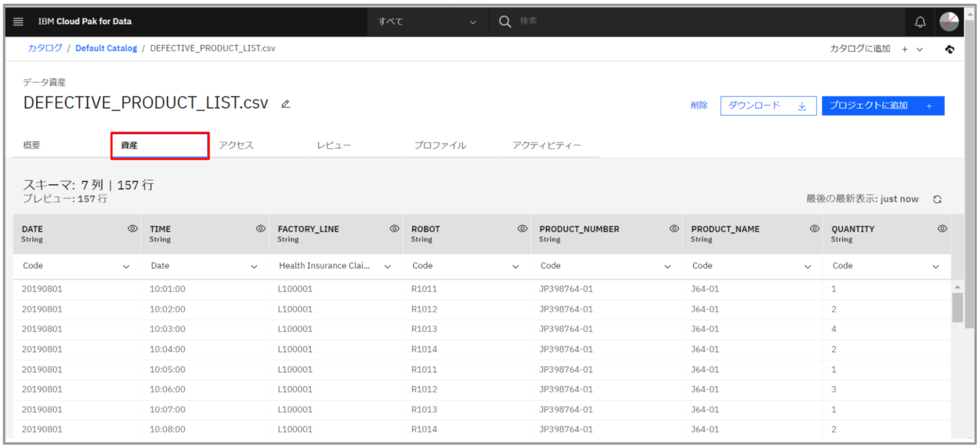Open the アクティビティー tab

tap(551, 145)
